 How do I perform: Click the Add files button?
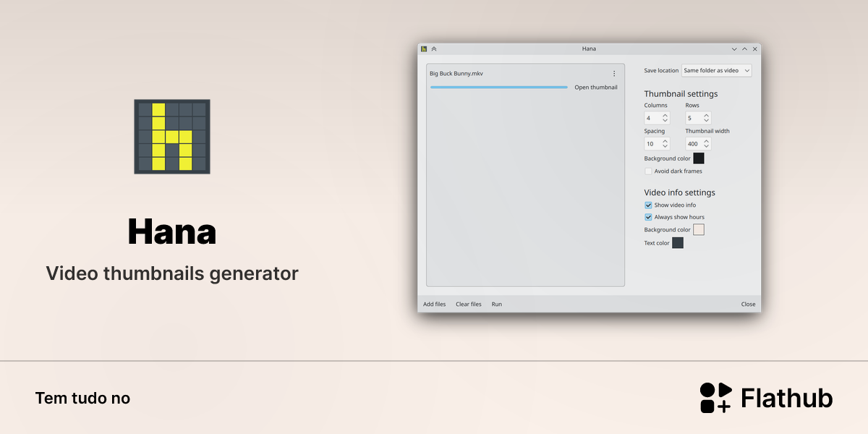[x=435, y=305]
